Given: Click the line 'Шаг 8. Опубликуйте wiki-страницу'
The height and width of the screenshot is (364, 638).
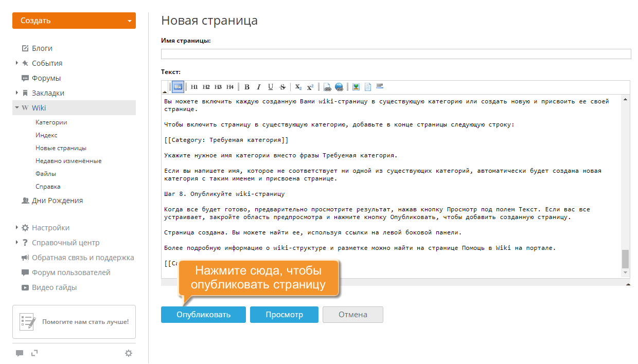Looking at the screenshot, I should point(224,194).
